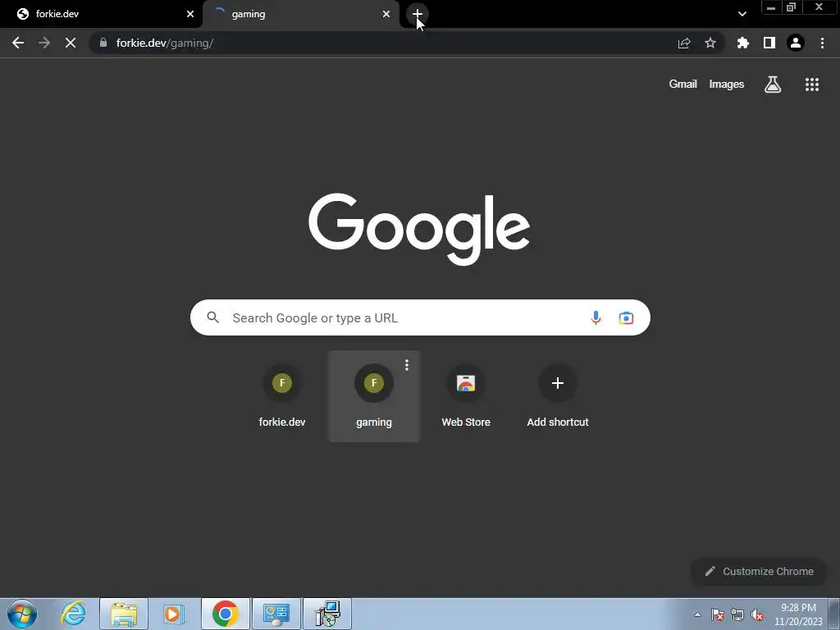Stop loading the page
The width and height of the screenshot is (840, 630).
[71, 43]
